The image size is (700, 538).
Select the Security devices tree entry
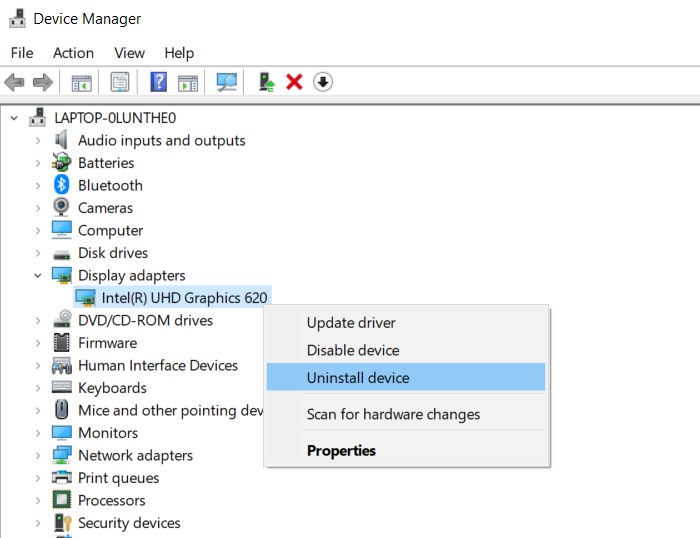(x=129, y=523)
